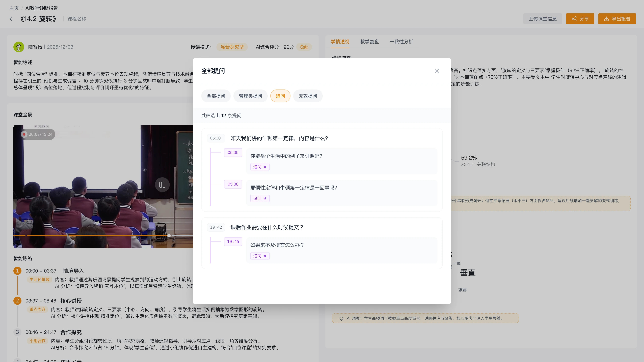Screen dimensions: 644x362
Task: Click 上传课堂信息 button
Action: coord(543,19)
